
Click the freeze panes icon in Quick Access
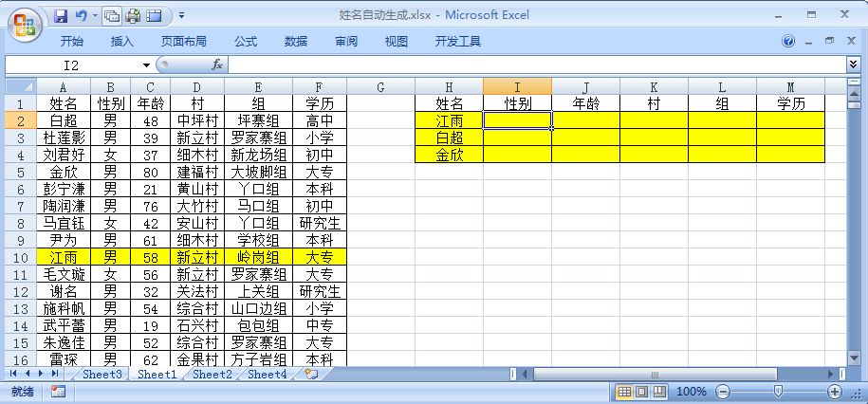click(x=154, y=16)
